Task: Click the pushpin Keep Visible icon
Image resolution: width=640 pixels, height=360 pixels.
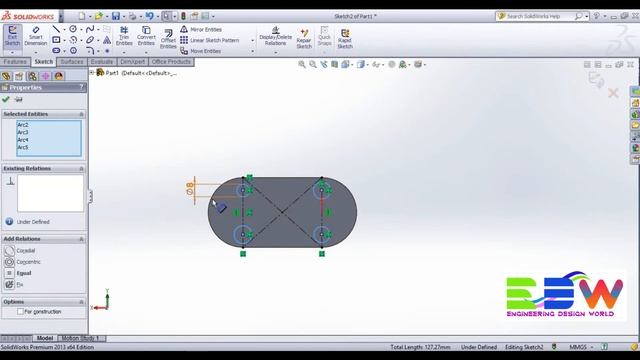Action: [x=18, y=99]
